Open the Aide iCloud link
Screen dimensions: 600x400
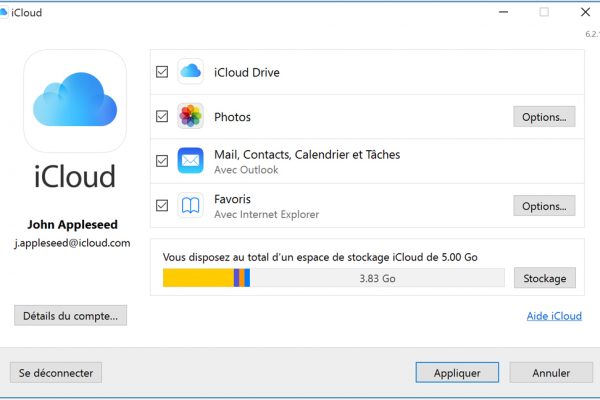[554, 316]
